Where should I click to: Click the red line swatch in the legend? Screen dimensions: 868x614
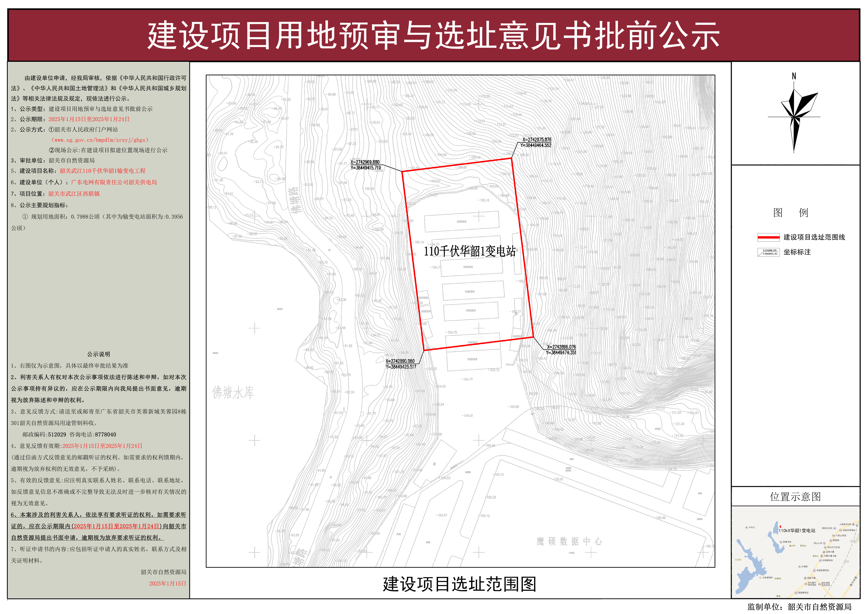pyautogui.click(x=768, y=237)
